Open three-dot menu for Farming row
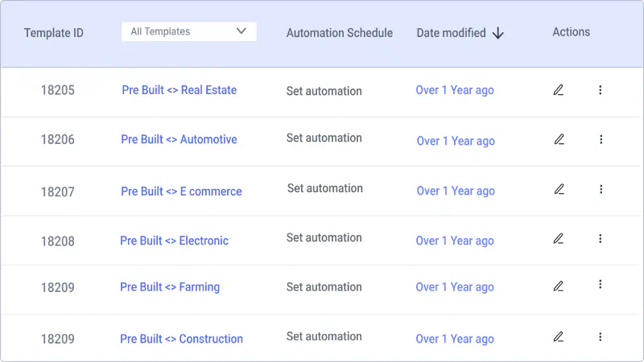This screenshot has width=644, height=362. [x=600, y=285]
